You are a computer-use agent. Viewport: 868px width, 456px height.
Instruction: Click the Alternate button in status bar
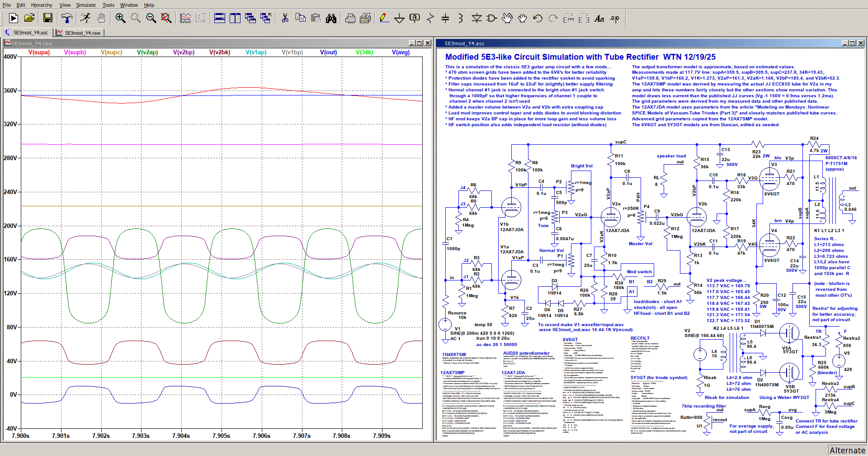(x=847, y=451)
